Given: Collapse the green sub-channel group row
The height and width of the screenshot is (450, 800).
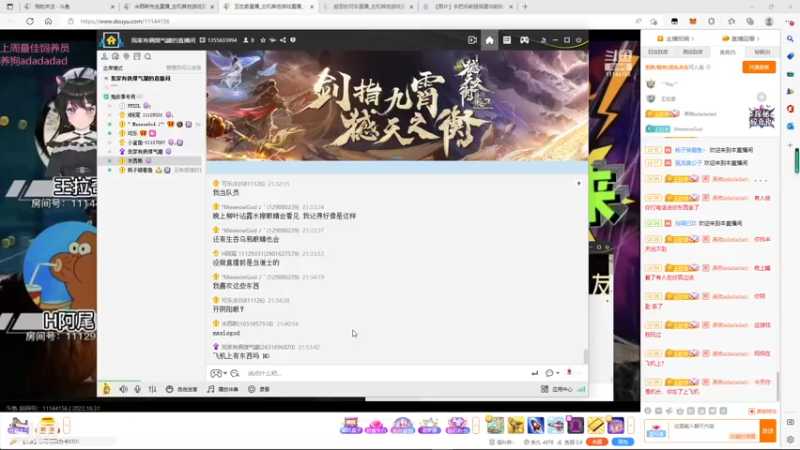Looking at the screenshot, I should point(106,96).
